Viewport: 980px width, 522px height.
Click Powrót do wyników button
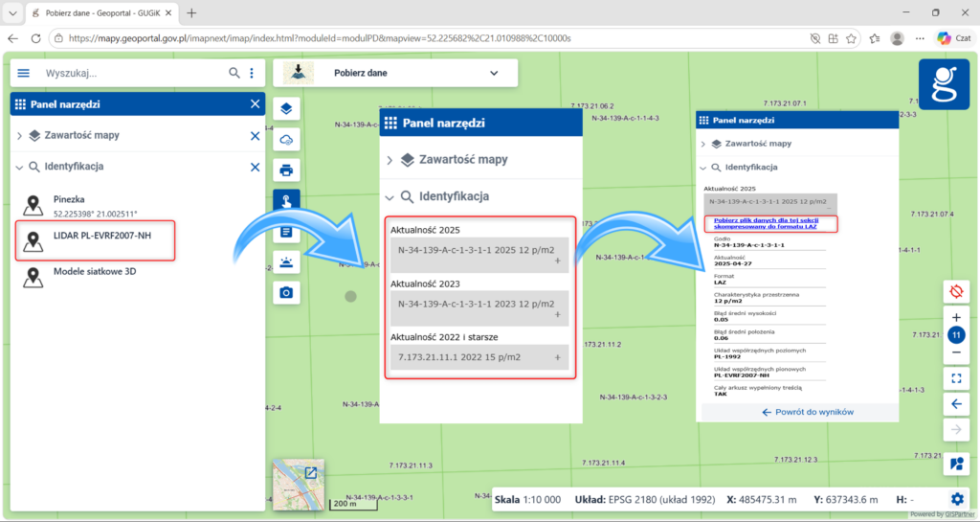pyautogui.click(x=808, y=412)
